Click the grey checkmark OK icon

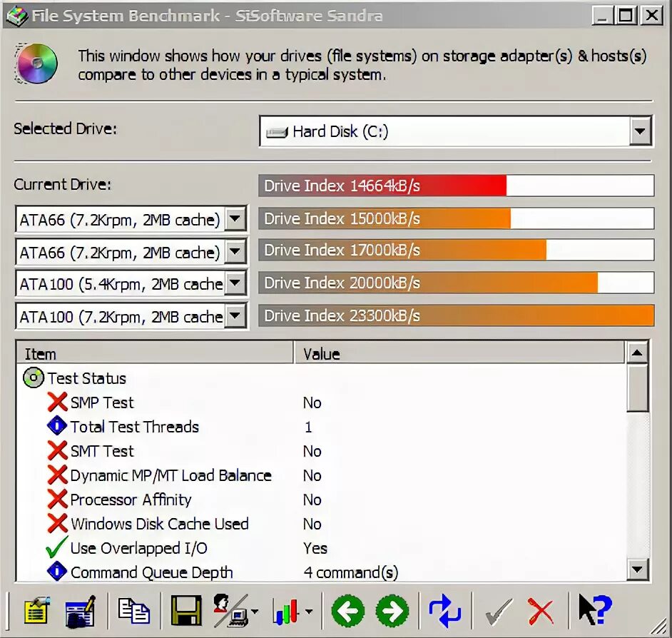click(x=499, y=612)
